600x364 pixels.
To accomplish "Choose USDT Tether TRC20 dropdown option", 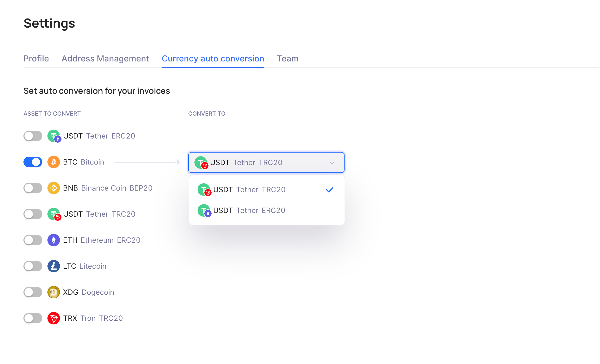I will pos(249,190).
